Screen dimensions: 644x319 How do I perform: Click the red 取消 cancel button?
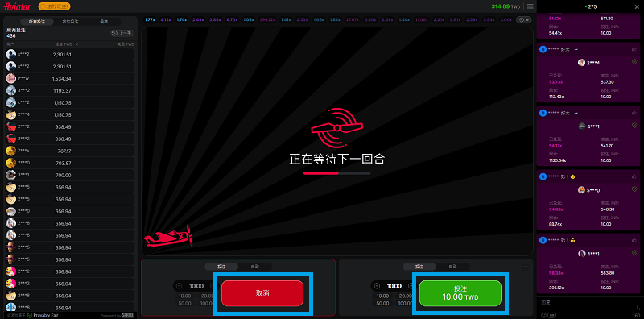pos(262,293)
